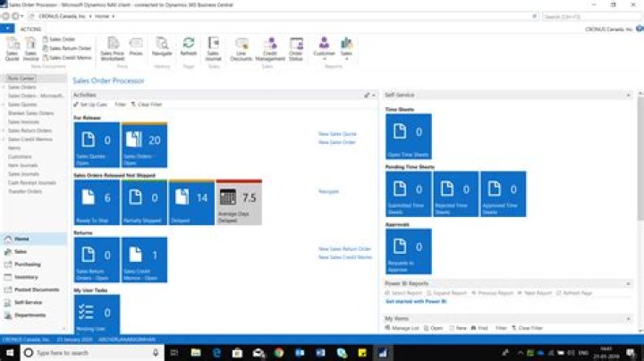
Task: Open Sales Return Orders navigation entry
Action: (x=30, y=130)
